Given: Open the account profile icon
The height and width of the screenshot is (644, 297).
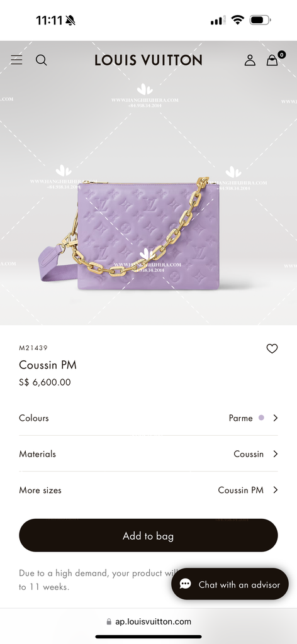Looking at the screenshot, I should click(x=250, y=60).
